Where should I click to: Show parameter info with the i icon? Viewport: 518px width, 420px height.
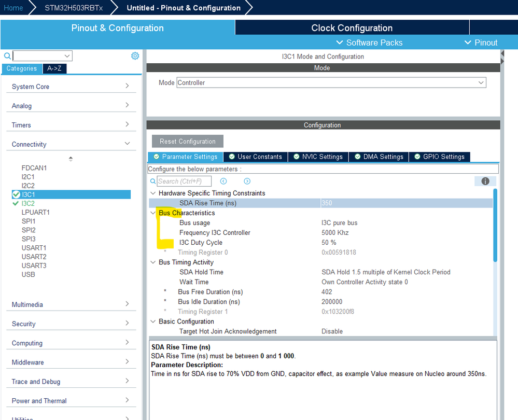click(x=485, y=181)
